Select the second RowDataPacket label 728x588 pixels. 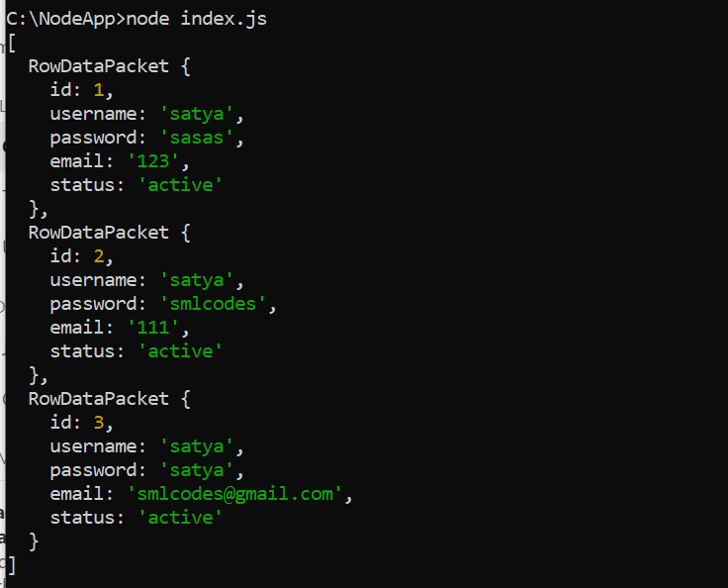[99, 233]
